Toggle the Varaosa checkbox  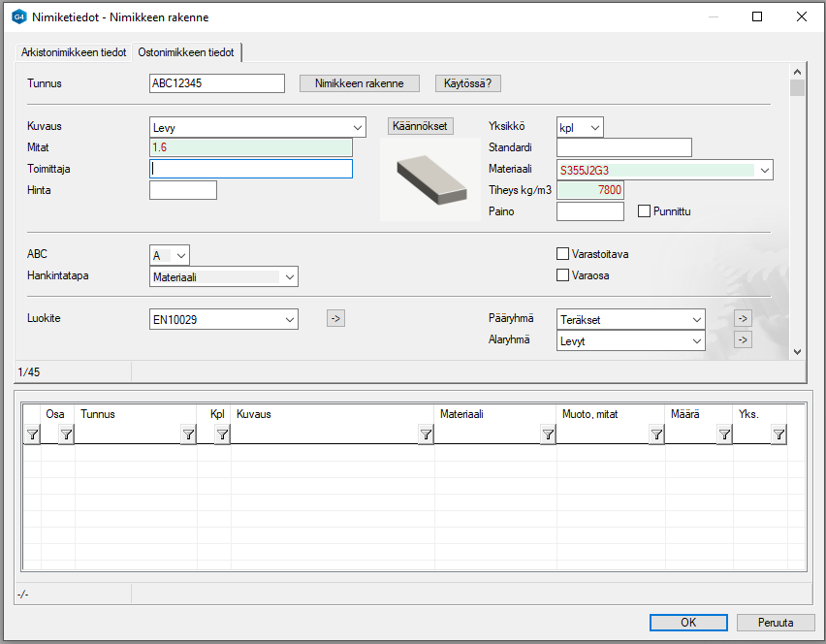pos(563,275)
